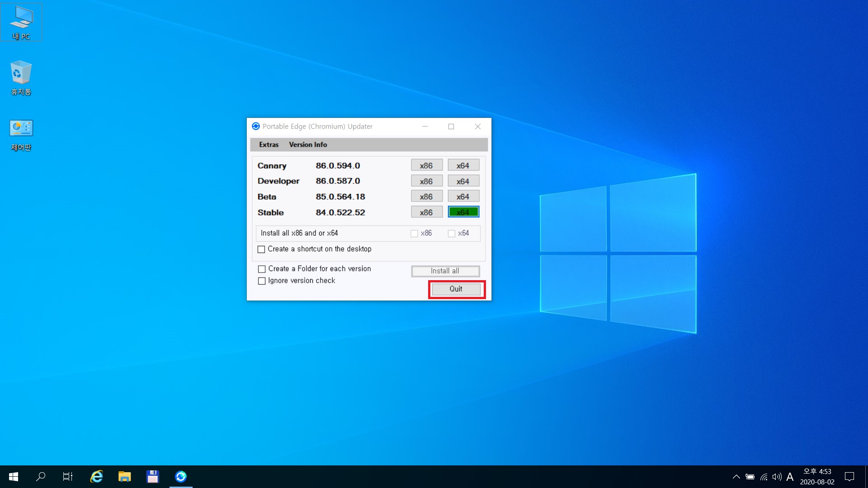Viewport: 868px width, 488px height.
Task: Open the Version Info menu
Action: click(308, 145)
